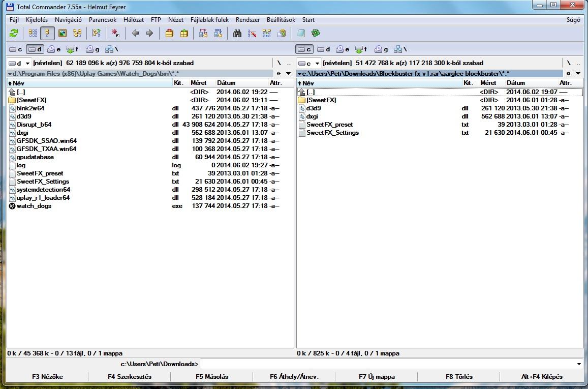Open the left panel favorites asterisk menu
Screen dimensions: 588x389
point(278,74)
